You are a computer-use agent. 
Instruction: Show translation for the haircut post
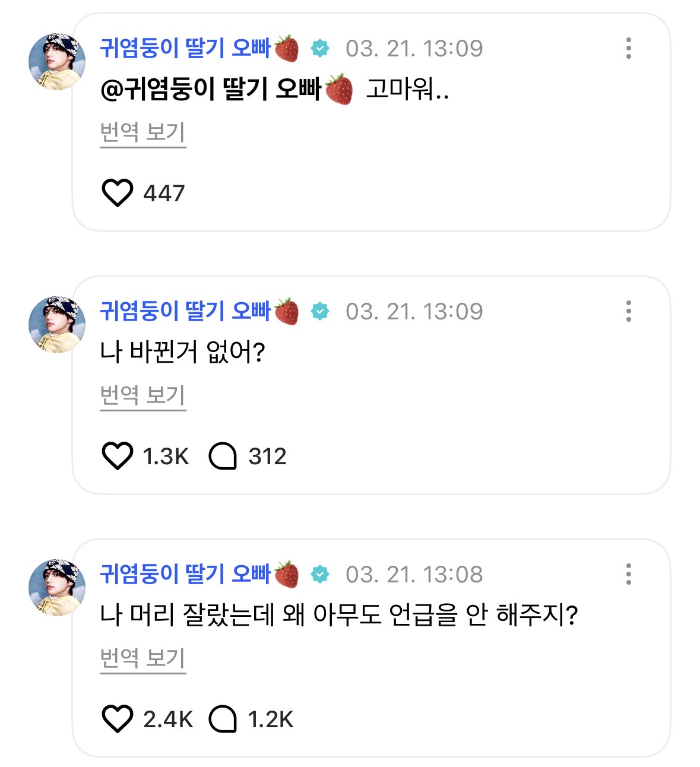[x=142, y=658]
